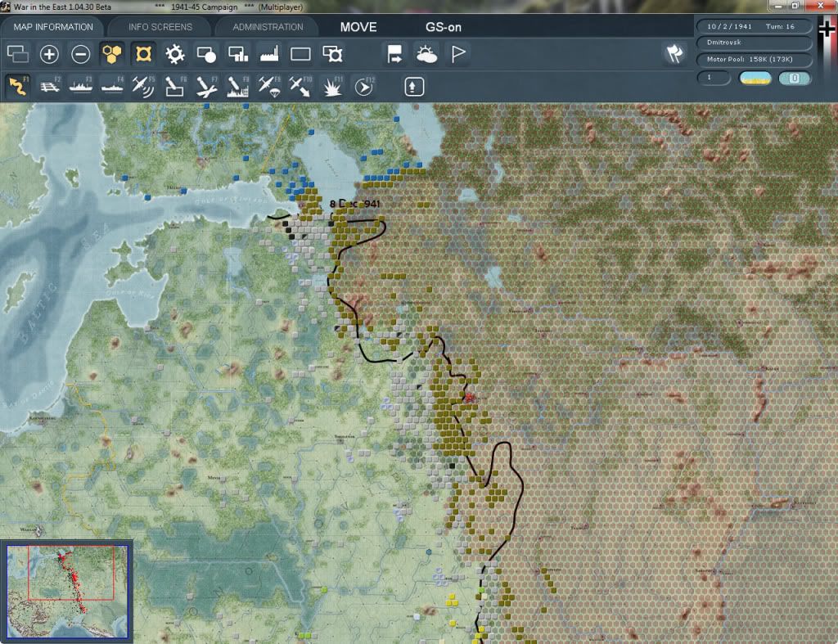Click the blue-yellow weather indicator
The width and height of the screenshot is (838, 644).
(755, 79)
